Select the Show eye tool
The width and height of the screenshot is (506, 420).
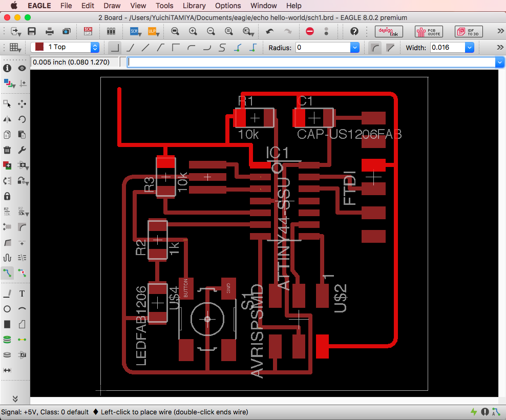tap(22, 68)
